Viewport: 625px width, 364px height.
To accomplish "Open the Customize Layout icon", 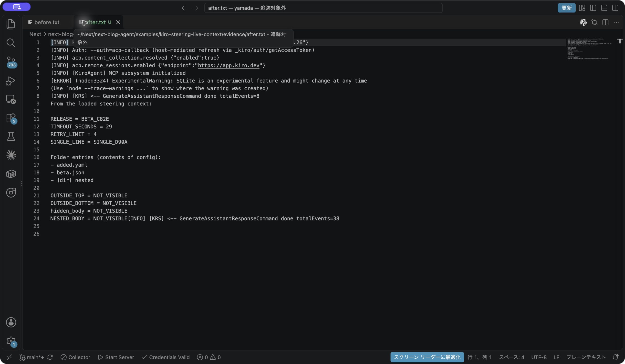I will [x=582, y=8].
